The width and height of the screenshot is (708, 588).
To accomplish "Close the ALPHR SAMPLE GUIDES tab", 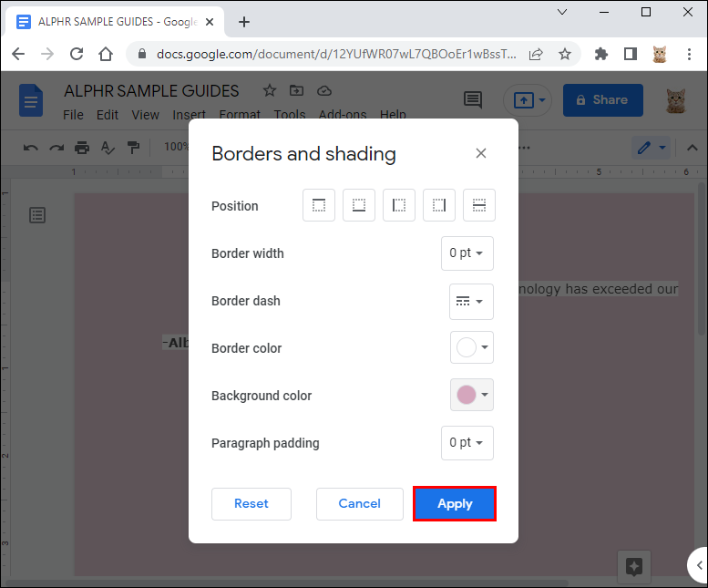I will [210, 22].
